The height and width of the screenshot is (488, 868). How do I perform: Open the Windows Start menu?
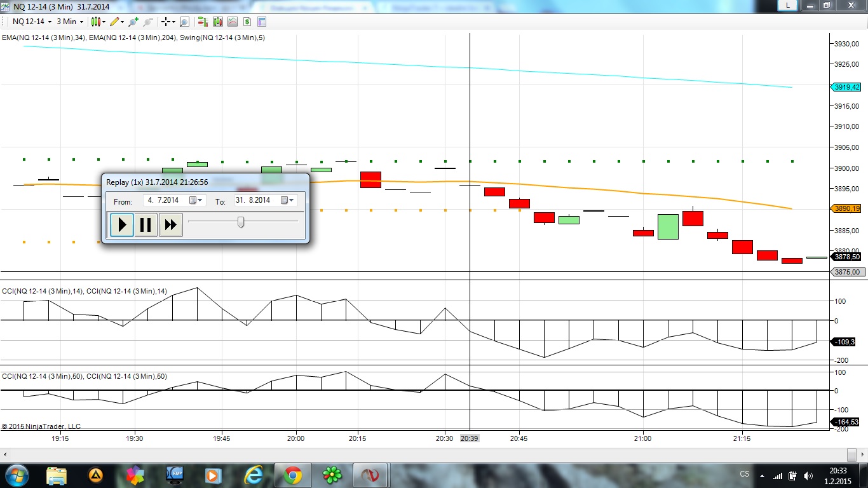click(16, 475)
